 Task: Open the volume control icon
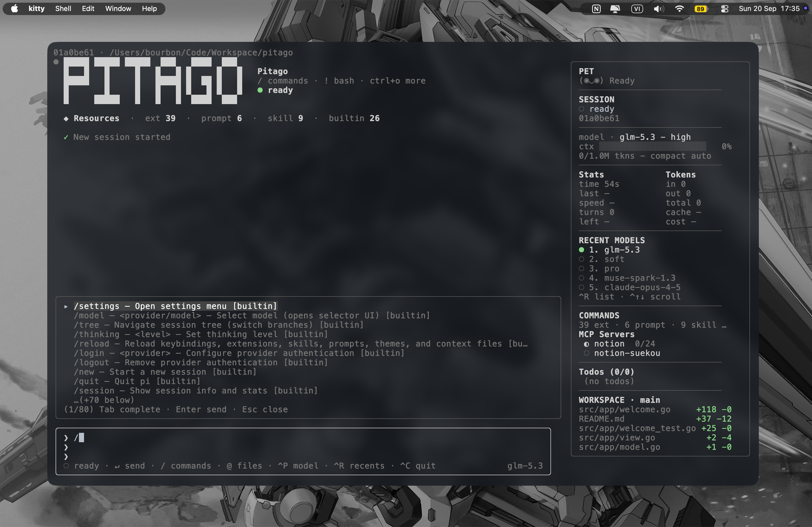pyautogui.click(x=658, y=9)
